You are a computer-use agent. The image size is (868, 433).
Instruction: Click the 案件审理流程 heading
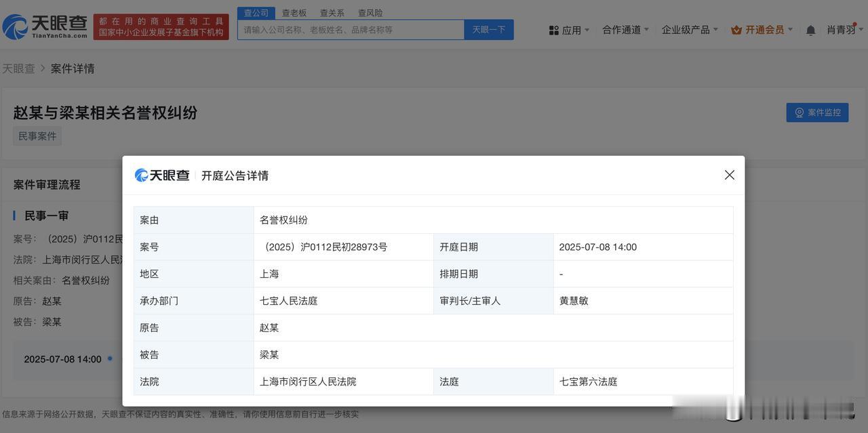pyautogui.click(x=47, y=184)
